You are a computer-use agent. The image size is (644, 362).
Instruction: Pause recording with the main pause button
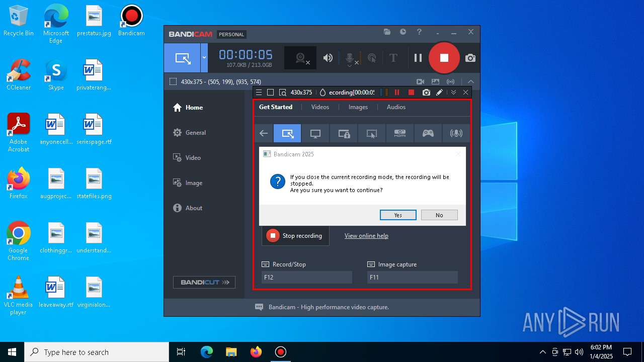[418, 58]
